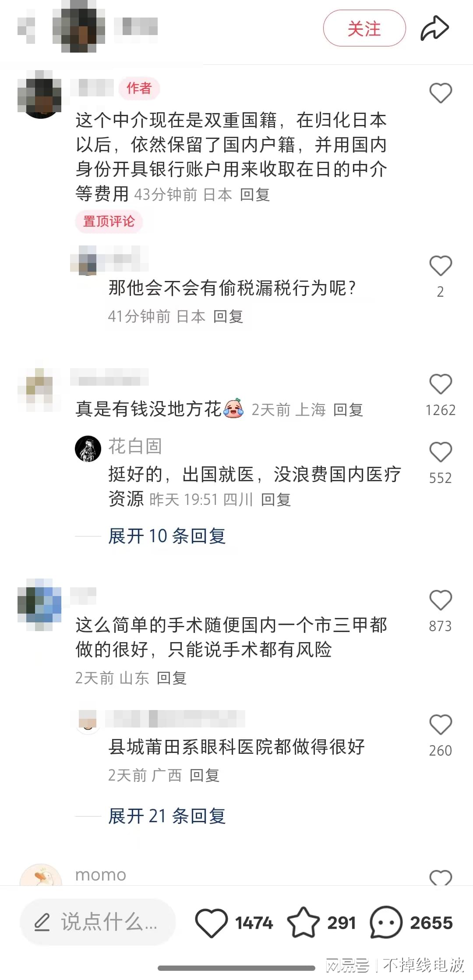Tap the star favorite icon showing 291
The width and height of the screenshot is (473, 980).
coord(303,922)
